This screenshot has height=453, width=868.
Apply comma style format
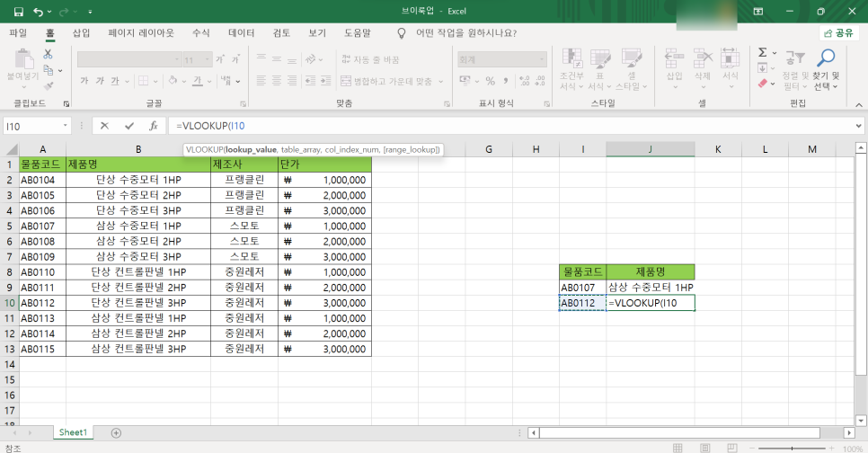[506, 82]
